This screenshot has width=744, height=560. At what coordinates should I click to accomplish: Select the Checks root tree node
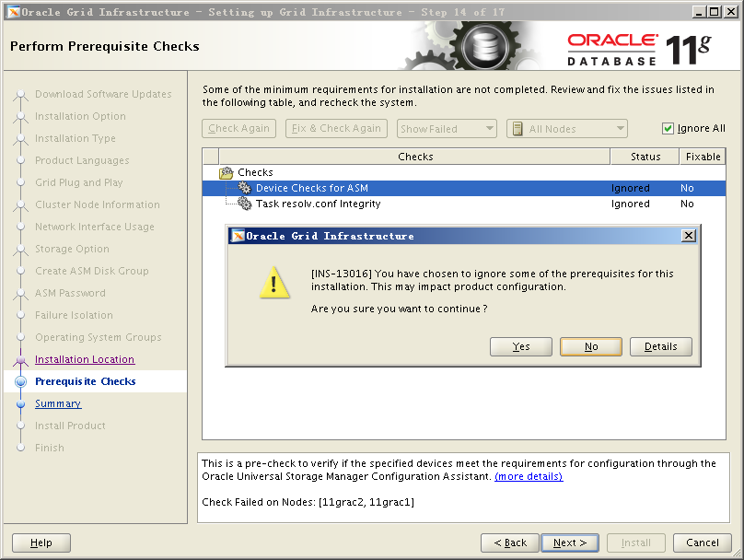pyautogui.click(x=255, y=172)
